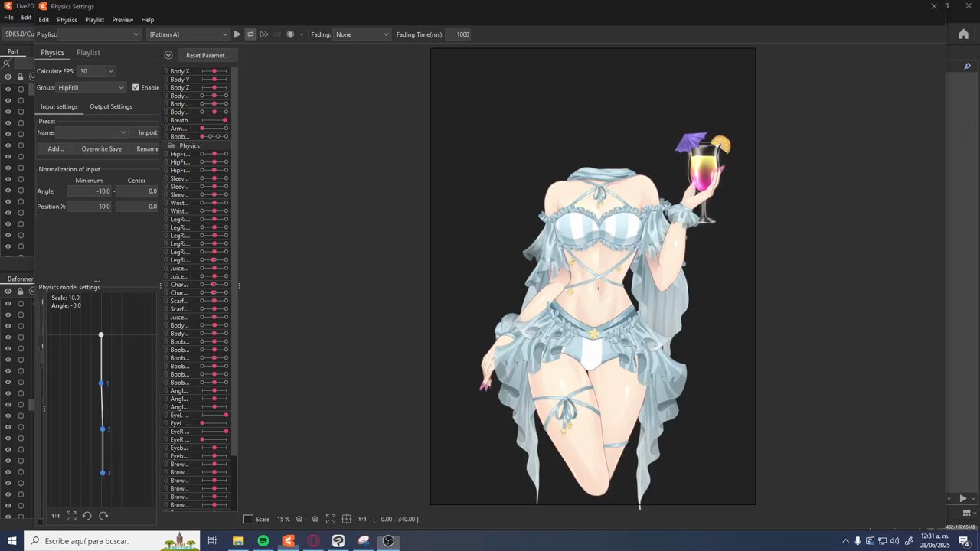Open File menu in main window
The height and width of the screenshot is (551, 980).
[x=8, y=17]
